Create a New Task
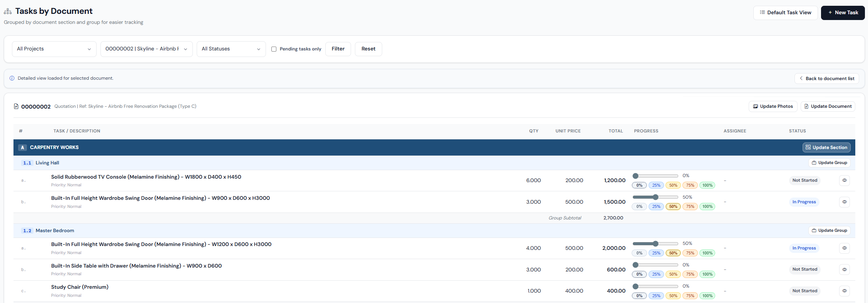Viewport: 868px width, 303px height. [843, 13]
